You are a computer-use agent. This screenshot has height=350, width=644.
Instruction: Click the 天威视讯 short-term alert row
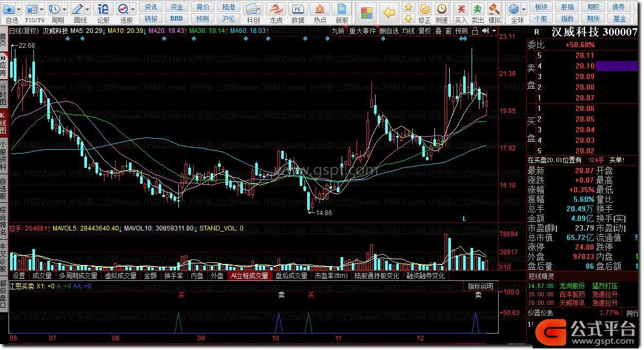[583, 303]
